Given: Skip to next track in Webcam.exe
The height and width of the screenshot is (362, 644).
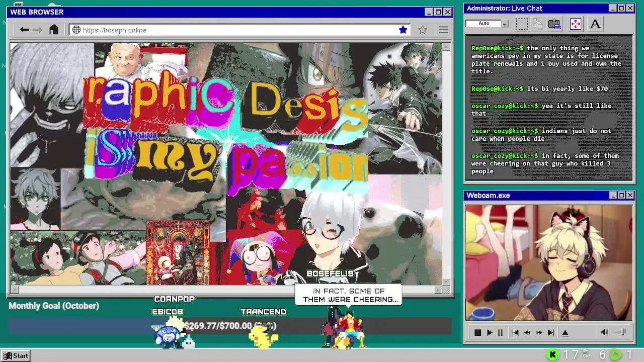Looking at the screenshot, I should [x=551, y=332].
